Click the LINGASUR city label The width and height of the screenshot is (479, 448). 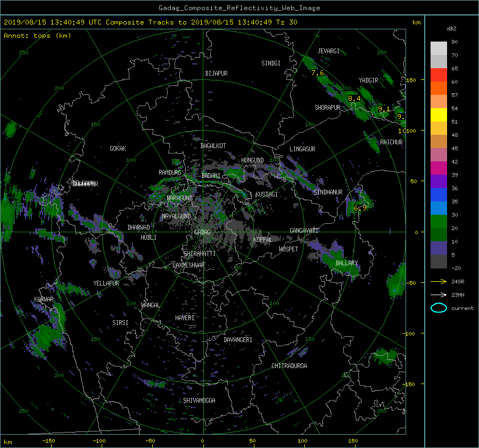tap(302, 149)
